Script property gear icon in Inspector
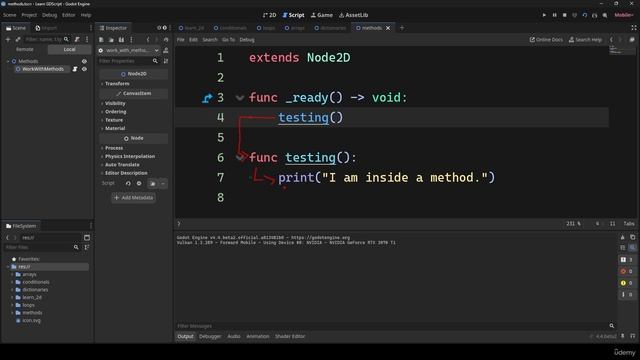The height and width of the screenshot is (360, 640). point(139,184)
